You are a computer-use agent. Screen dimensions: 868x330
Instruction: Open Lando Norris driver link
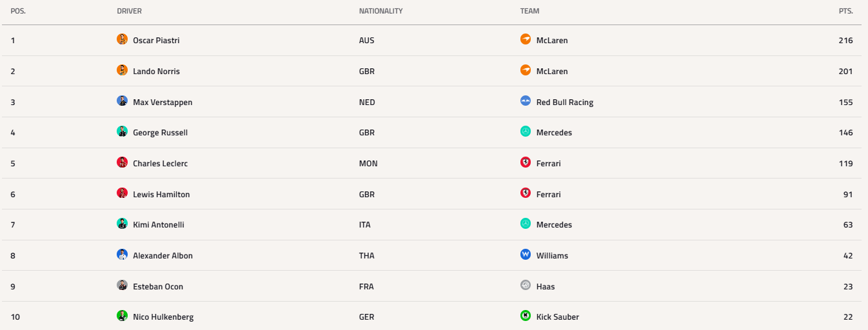pyautogui.click(x=156, y=72)
